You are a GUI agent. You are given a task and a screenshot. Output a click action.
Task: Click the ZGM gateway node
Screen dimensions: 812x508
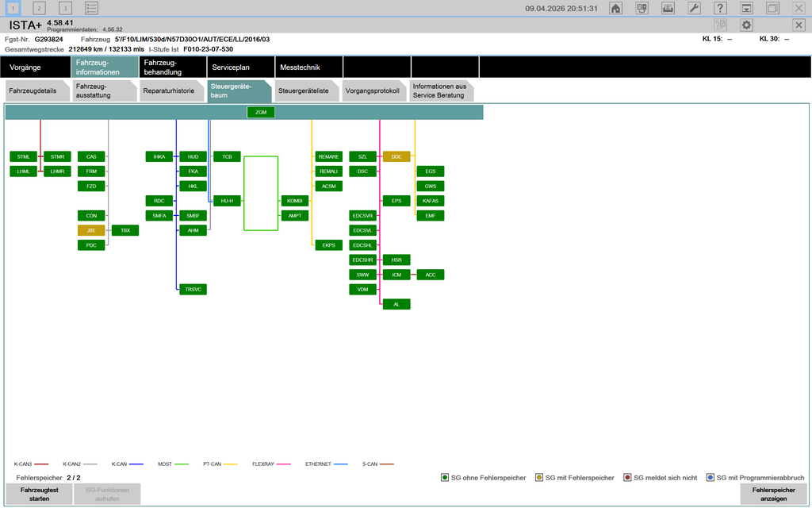(x=261, y=113)
